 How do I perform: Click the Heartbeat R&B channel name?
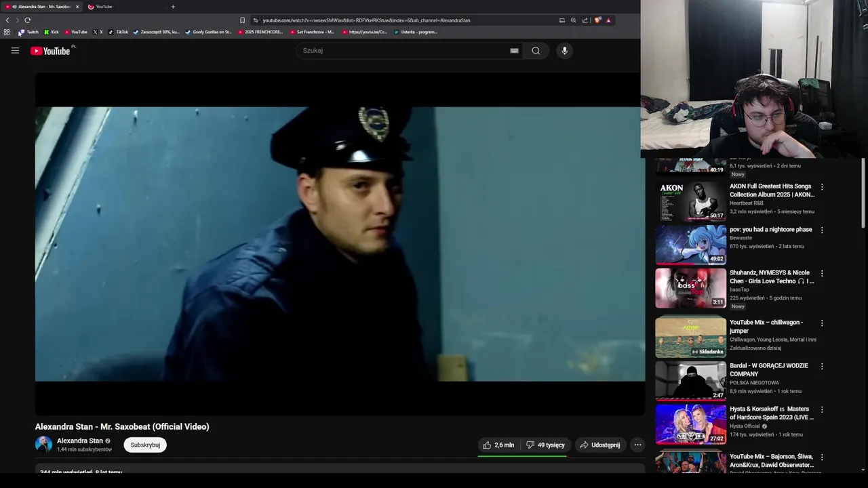(x=747, y=203)
